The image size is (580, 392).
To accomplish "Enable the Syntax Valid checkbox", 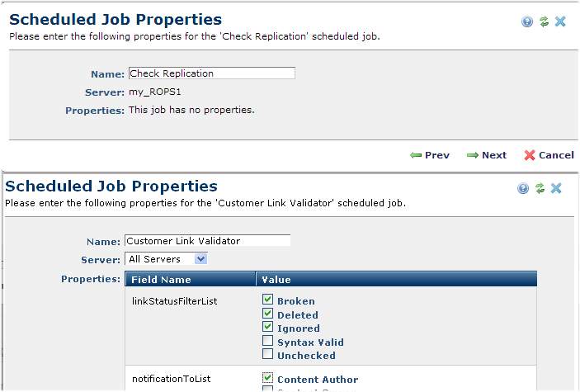I will pyautogui.click(x=267, y=342).
